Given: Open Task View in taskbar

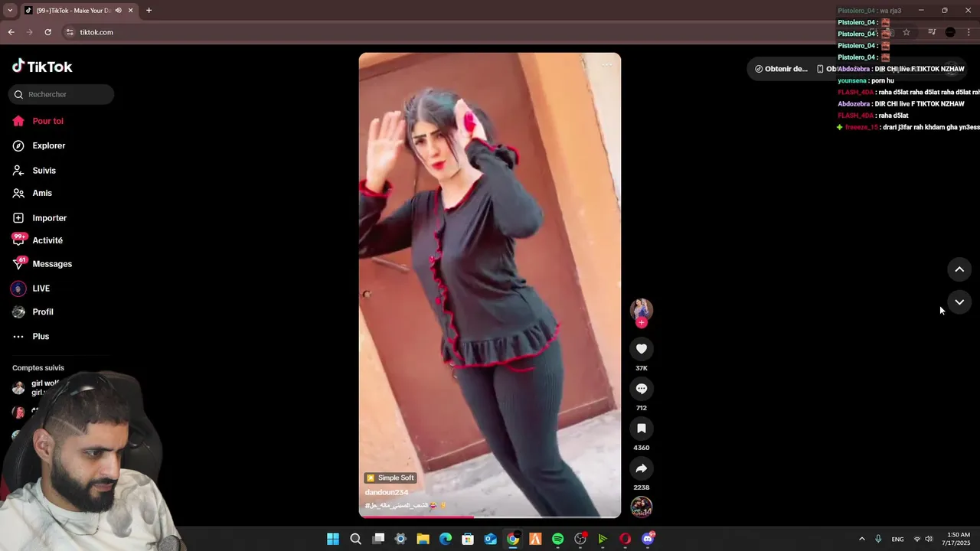Looking at the screenshot, I should click(x=378, y=539).
